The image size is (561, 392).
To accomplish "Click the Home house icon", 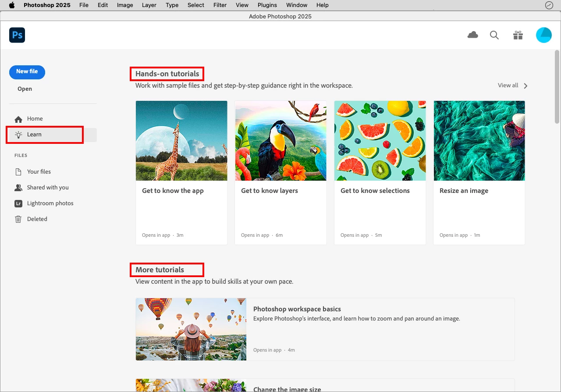I will (x=18, y=119).
